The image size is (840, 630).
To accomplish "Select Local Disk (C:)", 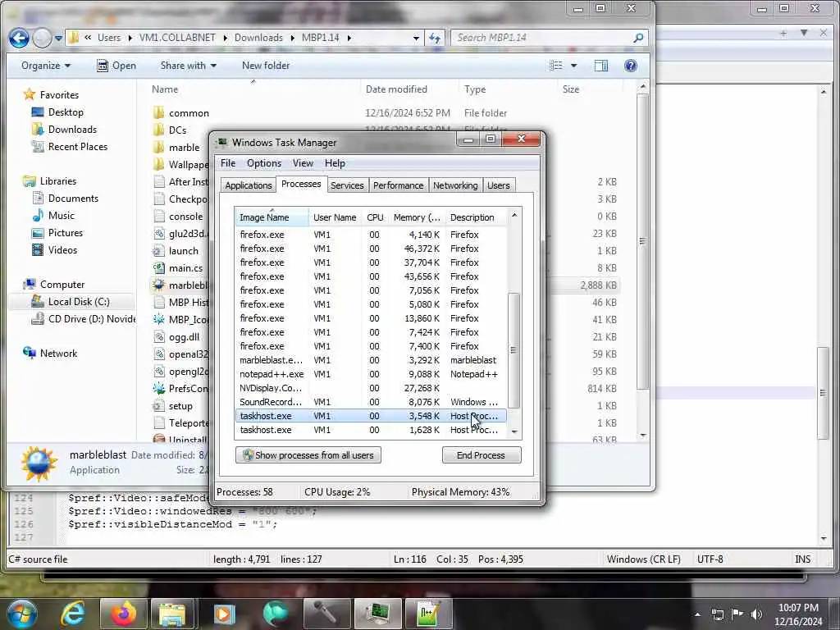I will click(79, 302).
